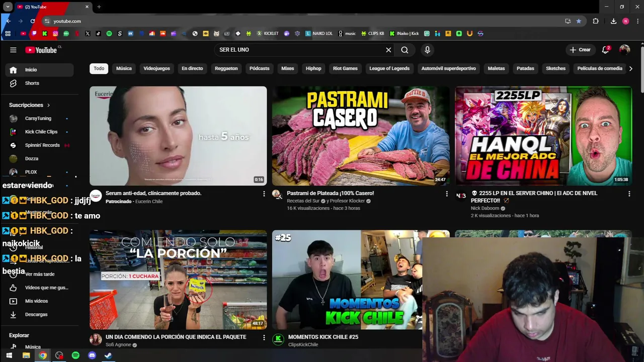Open the CarsyTuning subscription
This screenshot has height=362, width=644.
[x=39, y=118]
